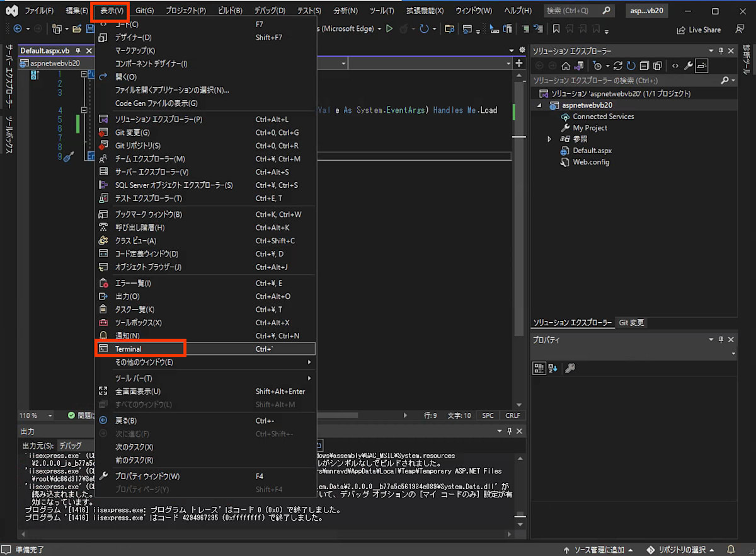Open the 表示(V) menu in the menu bar
The width and height of the screenshot is (756, 556).
pyautogui.click(x=112, y=11)
